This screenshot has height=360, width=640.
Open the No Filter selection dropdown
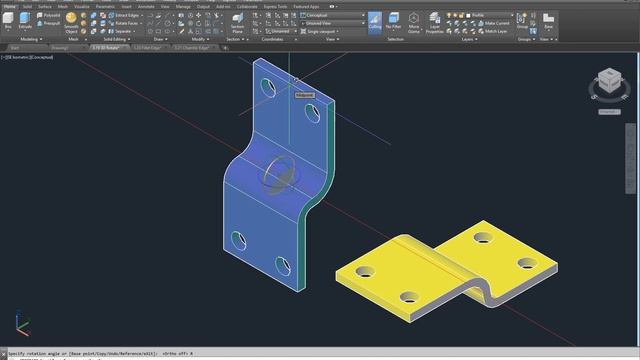coord(393,22)
